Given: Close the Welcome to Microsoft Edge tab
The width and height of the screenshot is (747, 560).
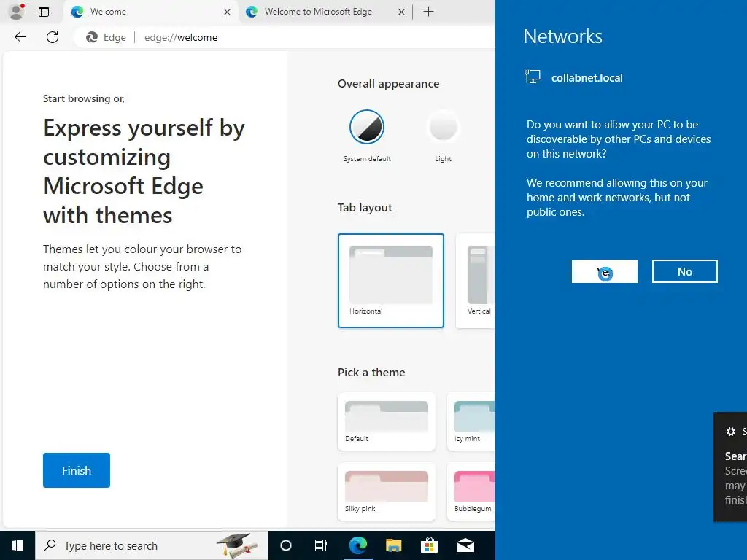Looking at the screenshot, I should (402, 12).
